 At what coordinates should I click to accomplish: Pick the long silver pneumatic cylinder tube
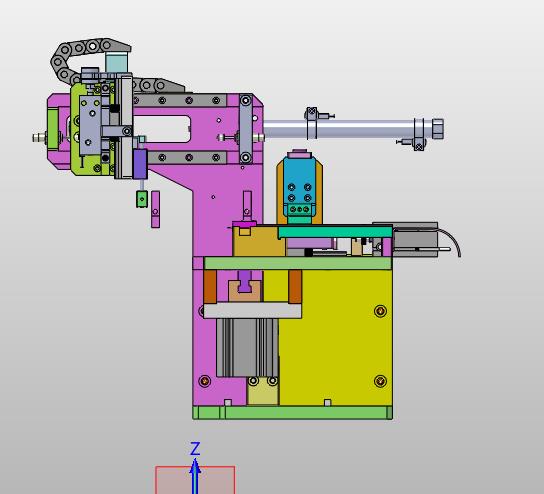click(x=347, y=129)
